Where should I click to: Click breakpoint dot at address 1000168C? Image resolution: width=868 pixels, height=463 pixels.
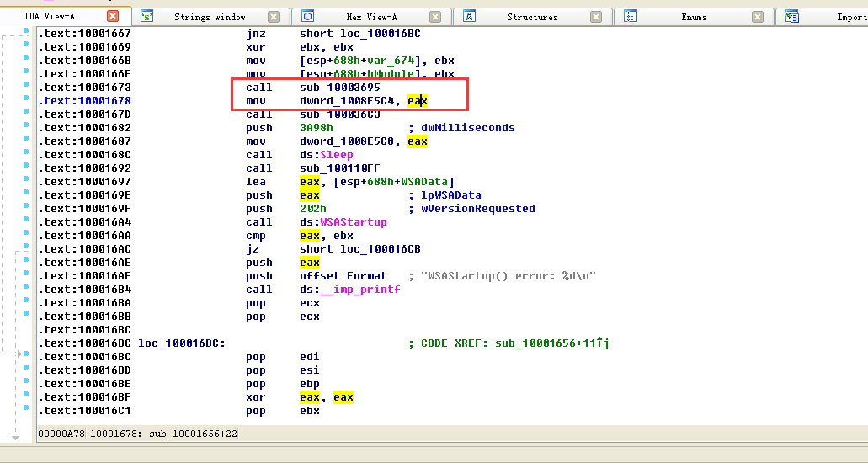pos(26,152)
